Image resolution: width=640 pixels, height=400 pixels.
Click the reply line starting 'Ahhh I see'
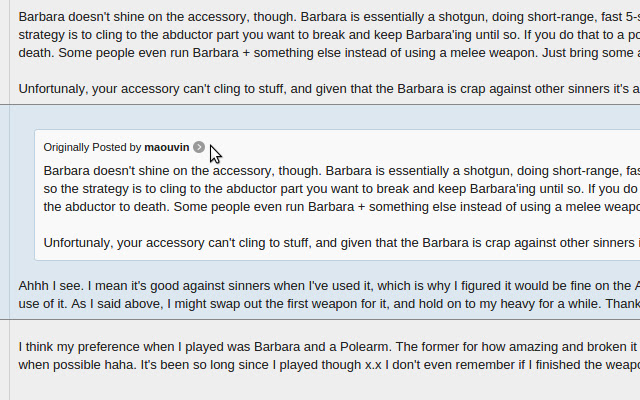click(x=329, y=286)
